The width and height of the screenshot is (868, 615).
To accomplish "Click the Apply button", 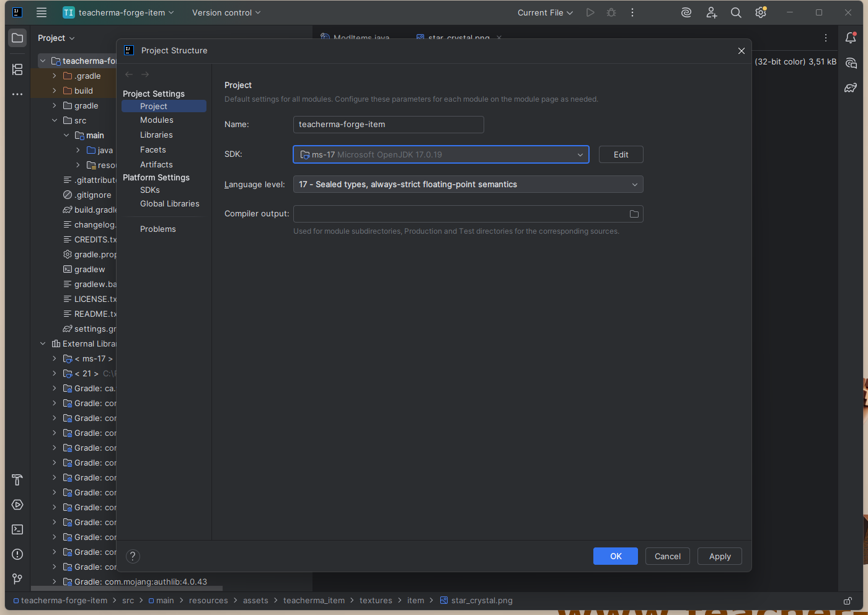I will coord(720,556).
